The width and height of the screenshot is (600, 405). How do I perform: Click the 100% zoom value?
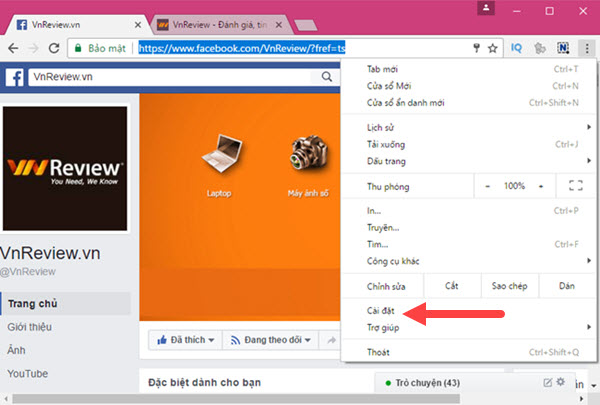tap(514, 186)
